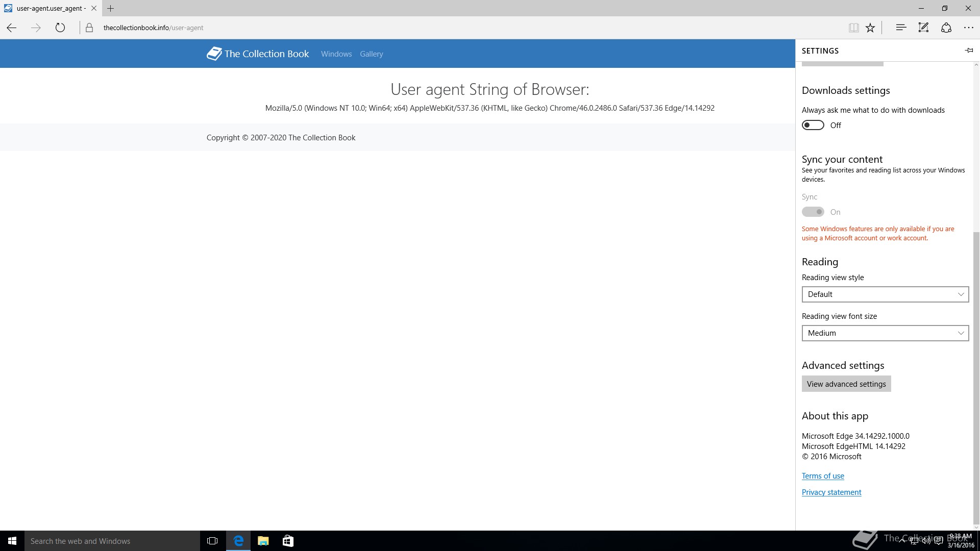
Task: Open the Windows Start menu
Action: [x=12, y=541]
